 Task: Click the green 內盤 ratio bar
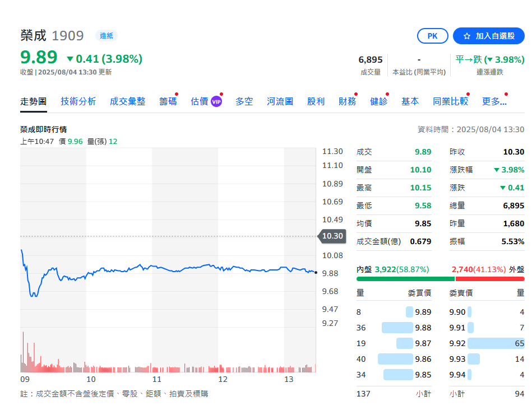tap(405, 279)
